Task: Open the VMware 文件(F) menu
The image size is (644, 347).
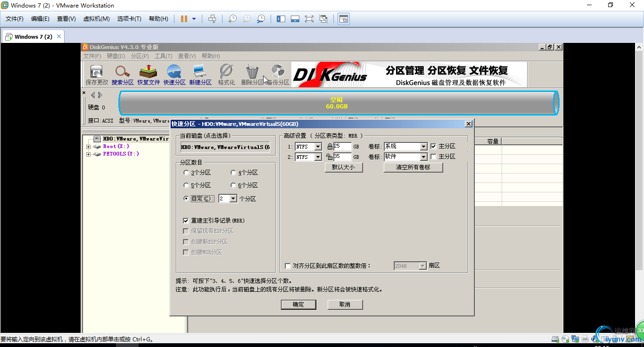Action: pyautogui.click(x=15, y=19)
